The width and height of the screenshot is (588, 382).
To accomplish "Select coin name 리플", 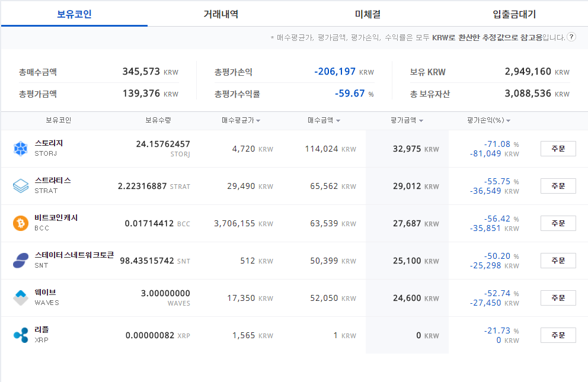I will 41,329.
